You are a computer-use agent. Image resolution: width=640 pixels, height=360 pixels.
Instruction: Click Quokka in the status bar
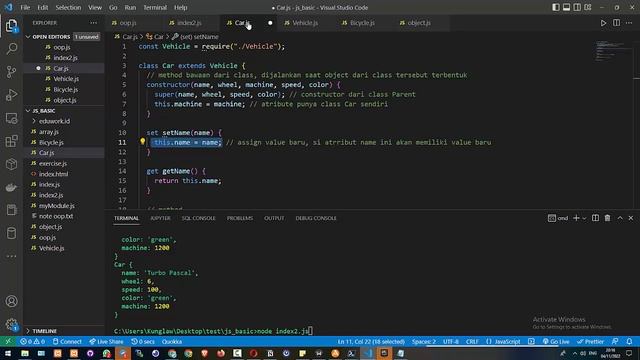coord(172,341)
